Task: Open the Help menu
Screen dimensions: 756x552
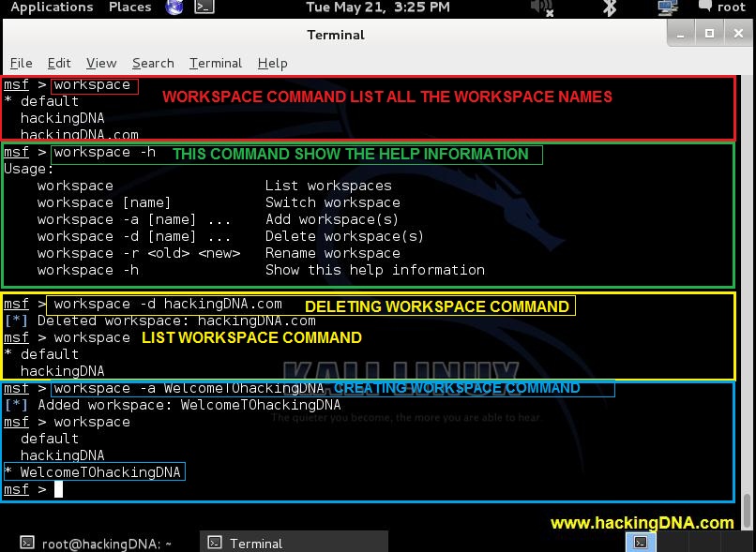Action: [272, 63]
